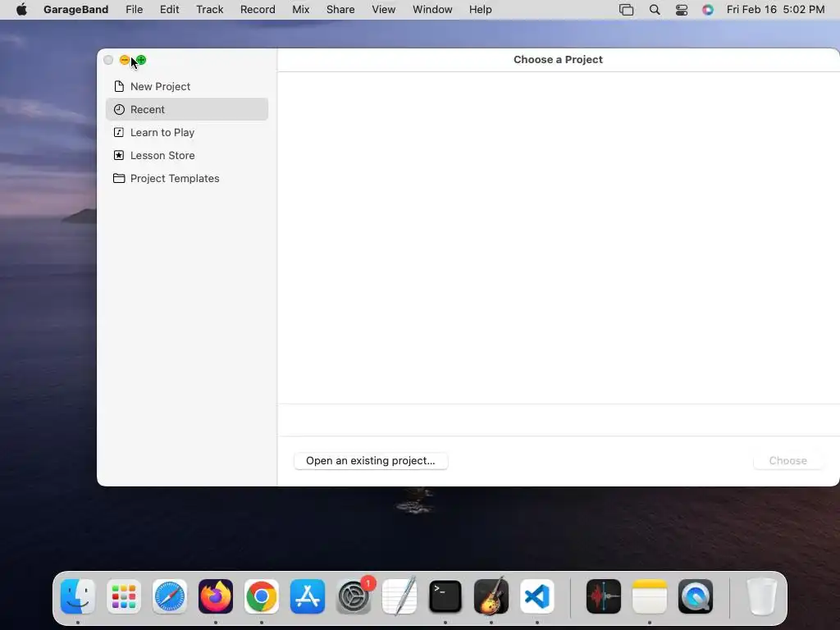
Task: Open the Help menu
Action: pos(480,10)
